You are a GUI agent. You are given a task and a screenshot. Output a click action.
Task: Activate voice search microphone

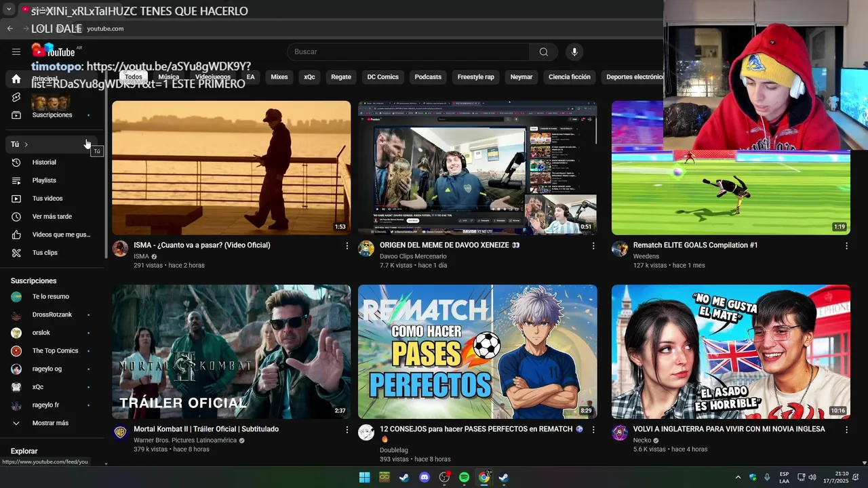[x=574, y=52]
